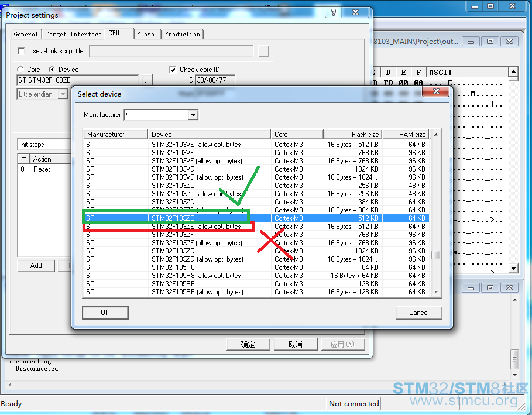Select the highlighted STM32F103ZE device row

point(256,218)
